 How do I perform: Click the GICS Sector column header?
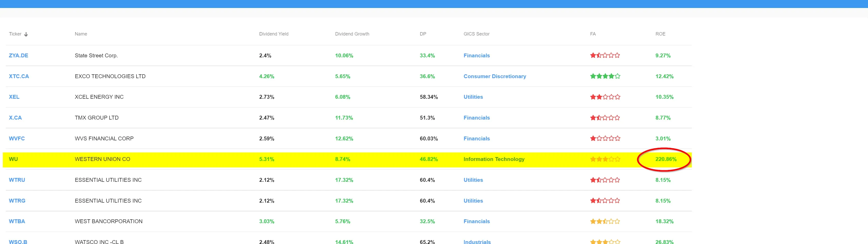coord(476,34)
